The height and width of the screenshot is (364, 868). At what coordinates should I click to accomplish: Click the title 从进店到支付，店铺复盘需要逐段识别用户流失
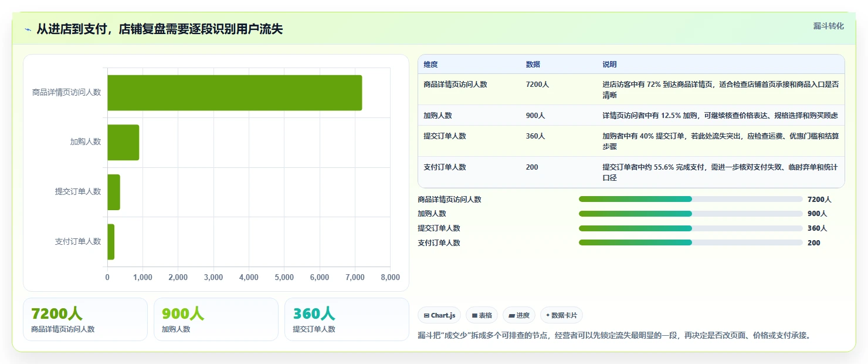click(x=160, y=29)
